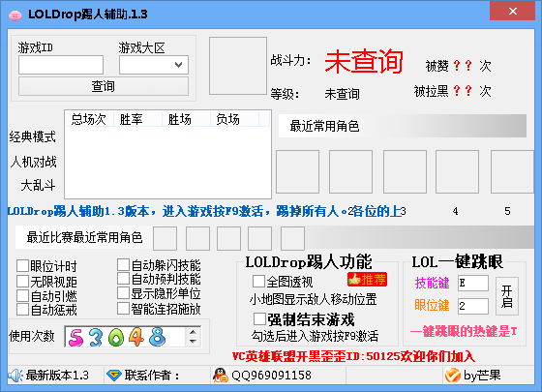Enable 自动躲闪技能 checkbox
542x392 pixels.
(123, 265)
